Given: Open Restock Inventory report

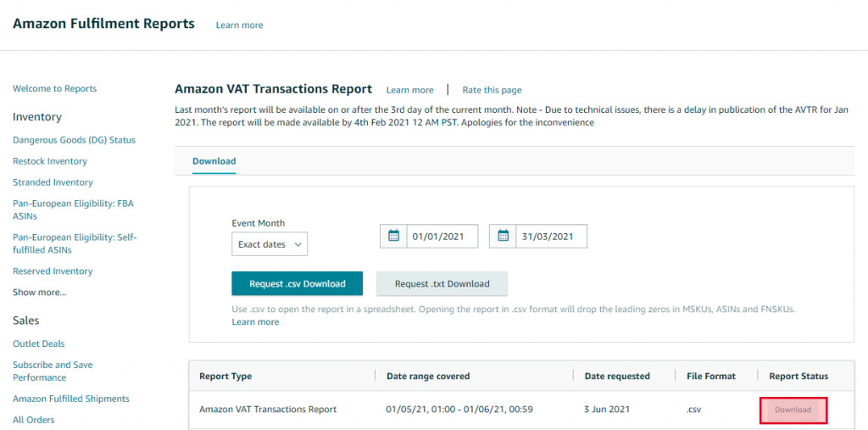Looking at the screenshot, I should [x=50, y=161].
